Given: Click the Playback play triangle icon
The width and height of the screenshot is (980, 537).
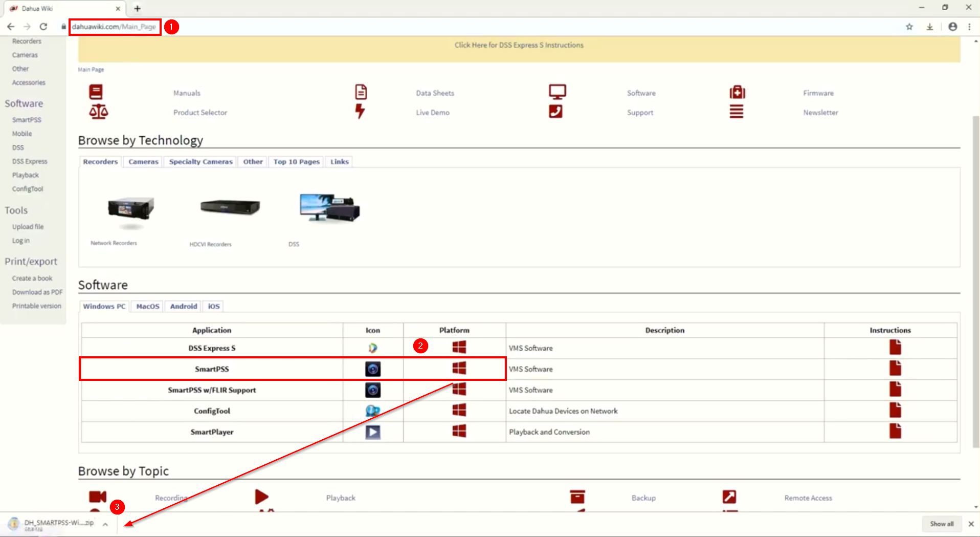Looking at the screenshot, I should (x=261, y=497).
